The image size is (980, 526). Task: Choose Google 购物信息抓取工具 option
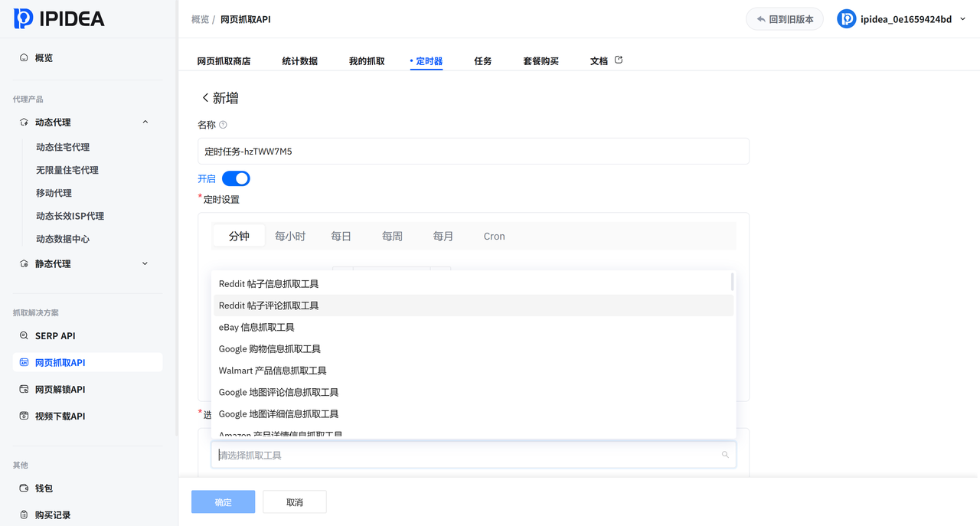click(473, 349)
